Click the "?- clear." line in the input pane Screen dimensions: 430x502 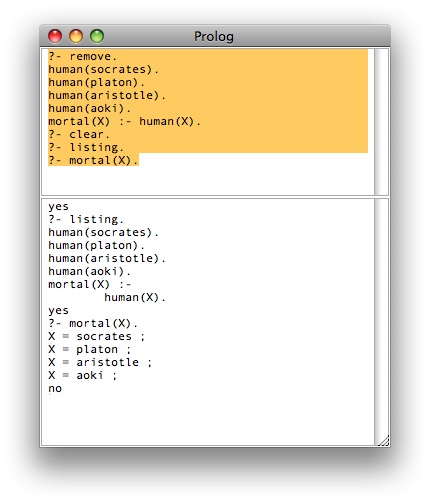click(79, 134)
